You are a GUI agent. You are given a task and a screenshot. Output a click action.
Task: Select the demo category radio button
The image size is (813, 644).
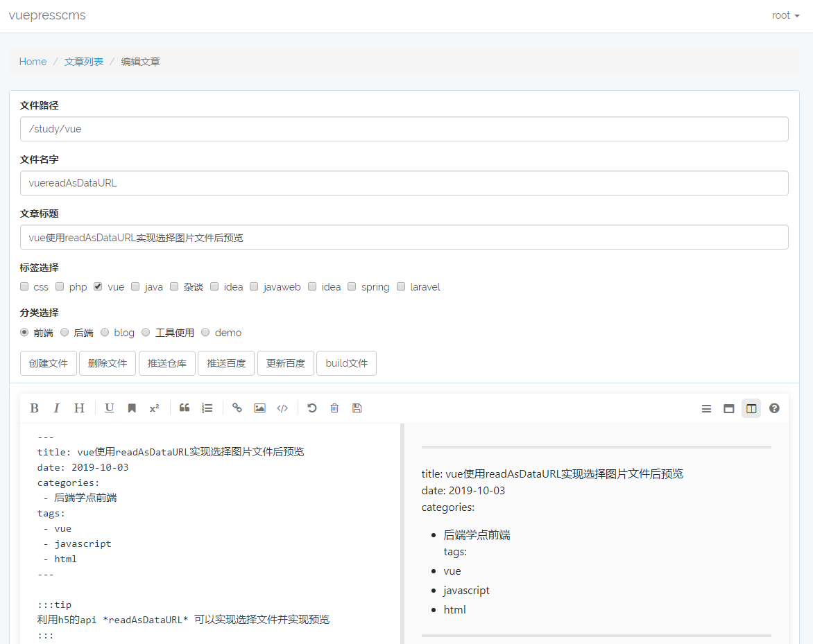coord(205,332)
